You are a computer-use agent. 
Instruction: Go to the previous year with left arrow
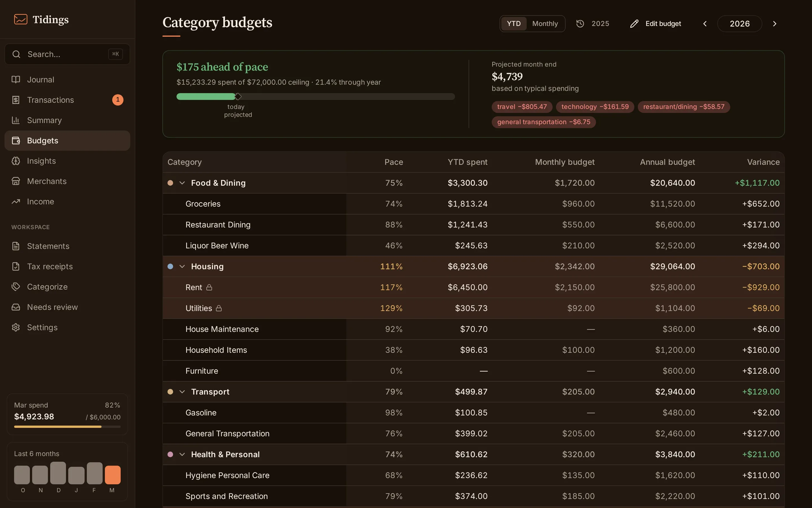[705, 23]
